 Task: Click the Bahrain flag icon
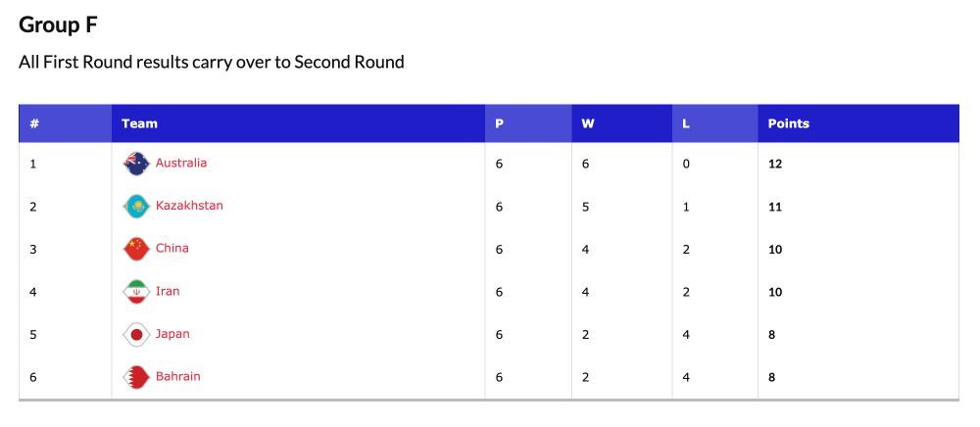[x=136, y=376]
